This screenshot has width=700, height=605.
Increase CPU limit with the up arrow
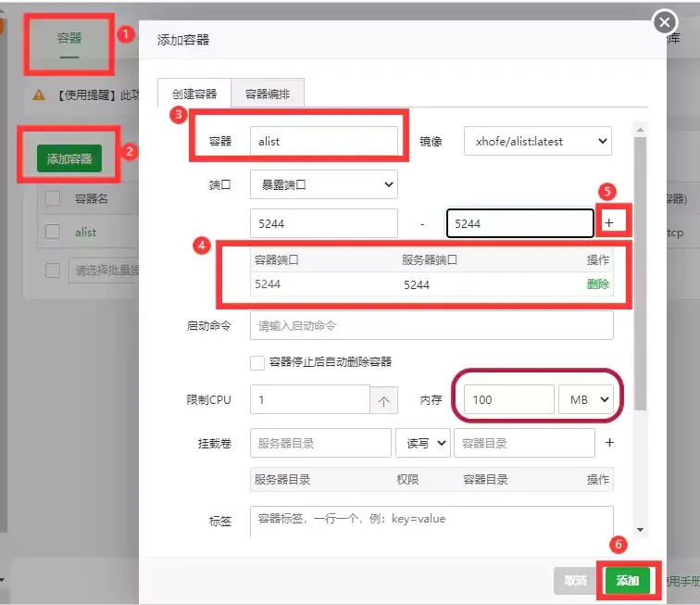coord(383,399)
